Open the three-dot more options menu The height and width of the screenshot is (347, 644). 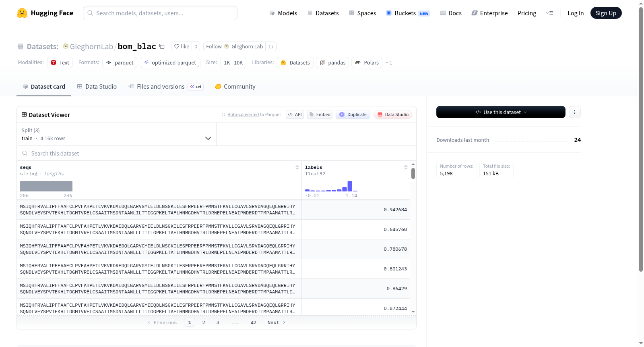(x=575, y=112)
